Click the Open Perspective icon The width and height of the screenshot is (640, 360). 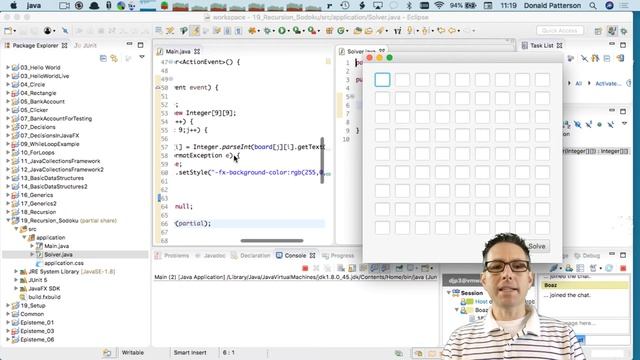(598, 31)
